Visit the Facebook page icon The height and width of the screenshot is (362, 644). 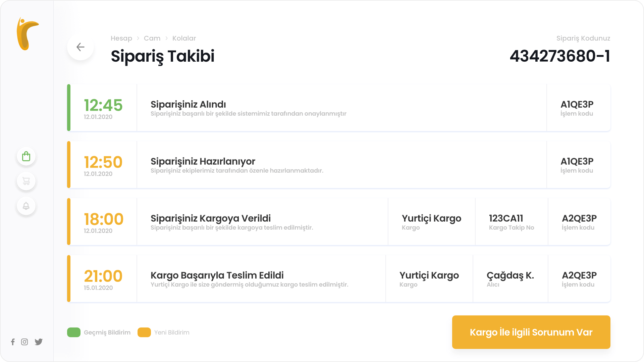[13, 342]
